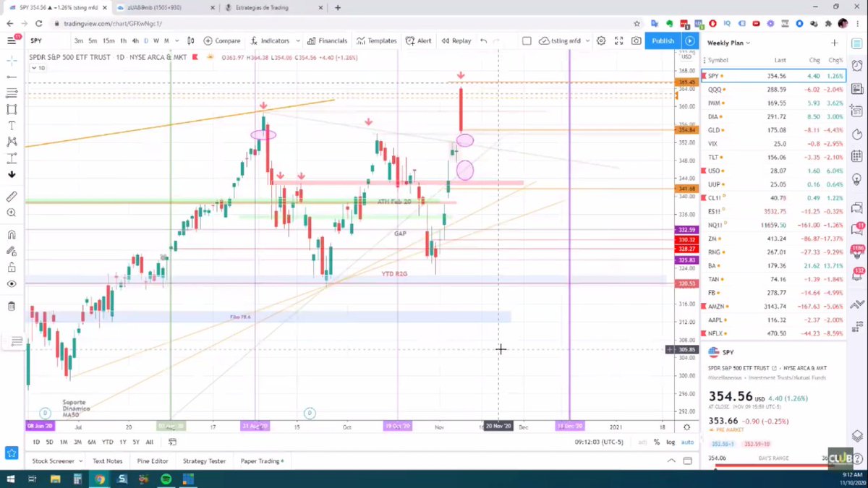Take a chart snapshot with camera
Viewport: 868px width, 488px height.
(636, 41)
